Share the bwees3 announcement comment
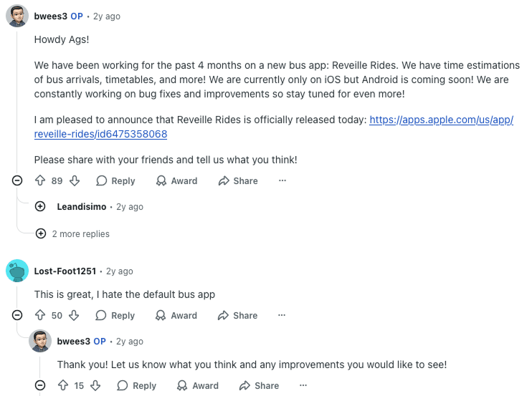Viewport: 532px width, 396px height. coord(238,181)
